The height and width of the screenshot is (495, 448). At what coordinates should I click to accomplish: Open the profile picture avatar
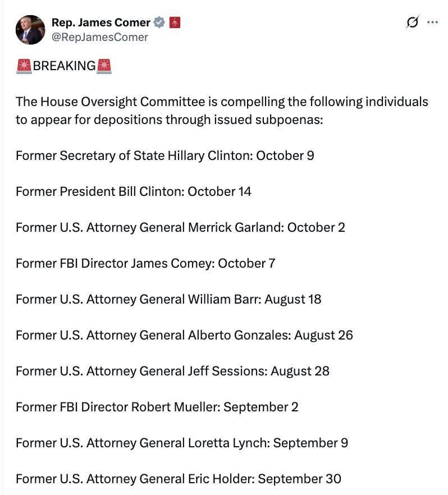click(30, 30)
